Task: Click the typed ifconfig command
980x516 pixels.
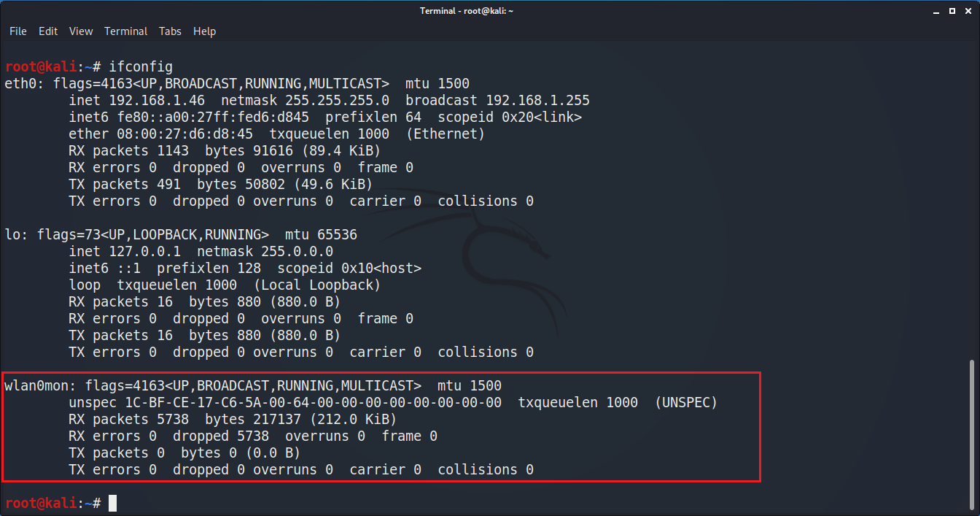Action: click(141, 67)
